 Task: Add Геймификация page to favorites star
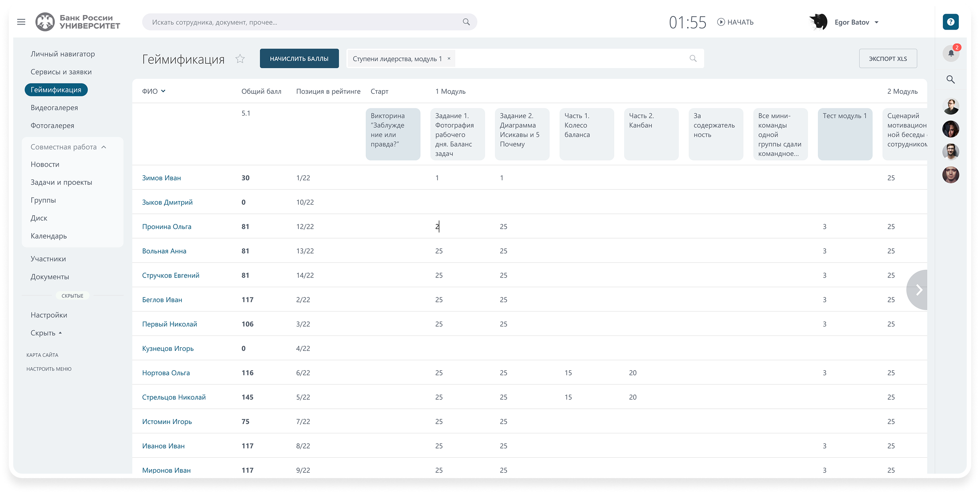coord(240,59)
